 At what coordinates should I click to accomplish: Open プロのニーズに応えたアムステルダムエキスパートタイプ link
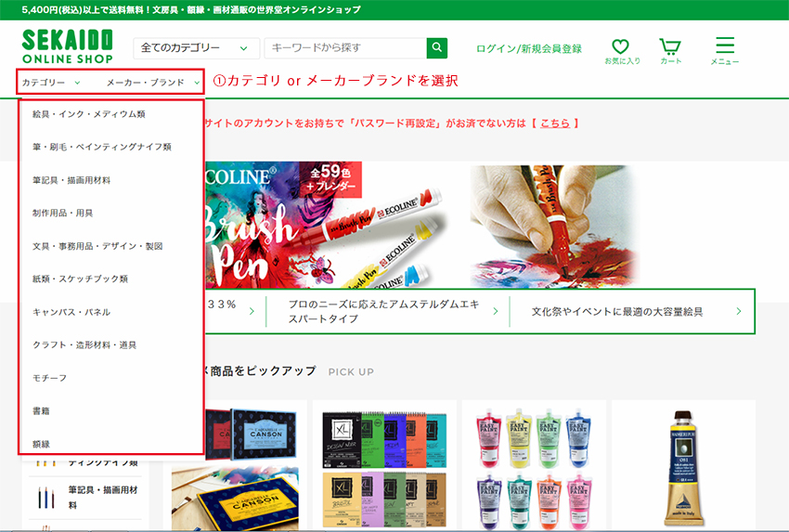coord(384,312)
